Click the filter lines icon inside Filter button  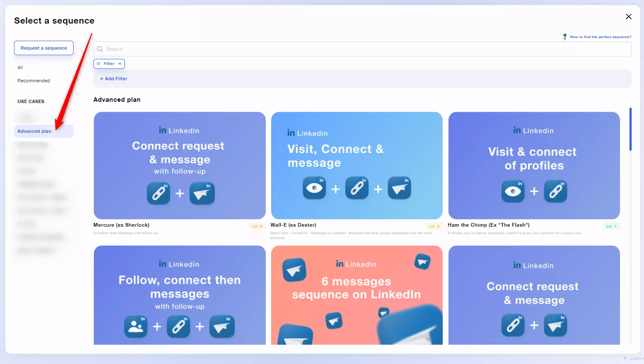coord(99,63)
